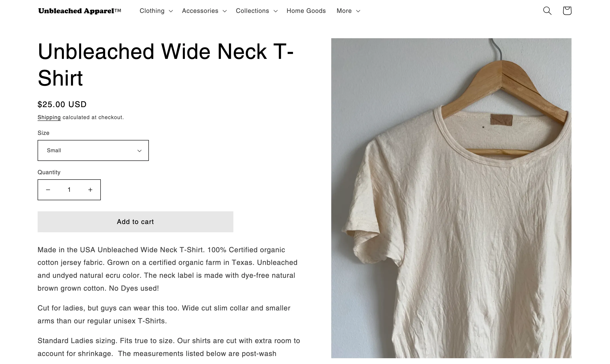Viewport: 610px width, 364px height.
Task: Click the chevron next to Clothing
Action: 171,11
